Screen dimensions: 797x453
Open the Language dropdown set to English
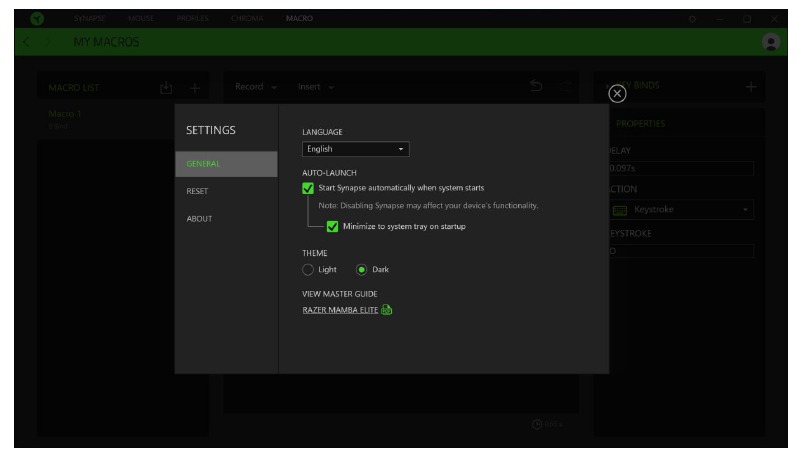(355, 149)
